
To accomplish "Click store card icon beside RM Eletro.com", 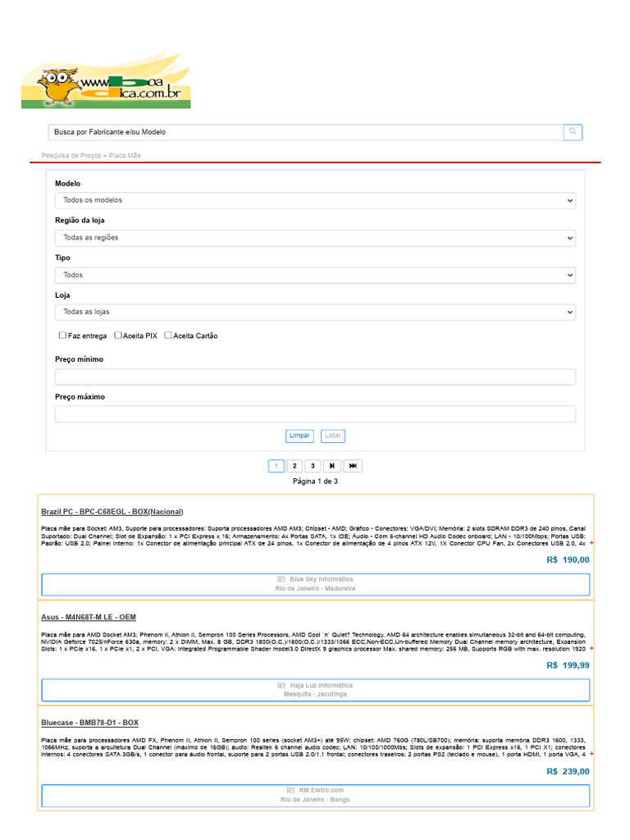I will 290,790.
